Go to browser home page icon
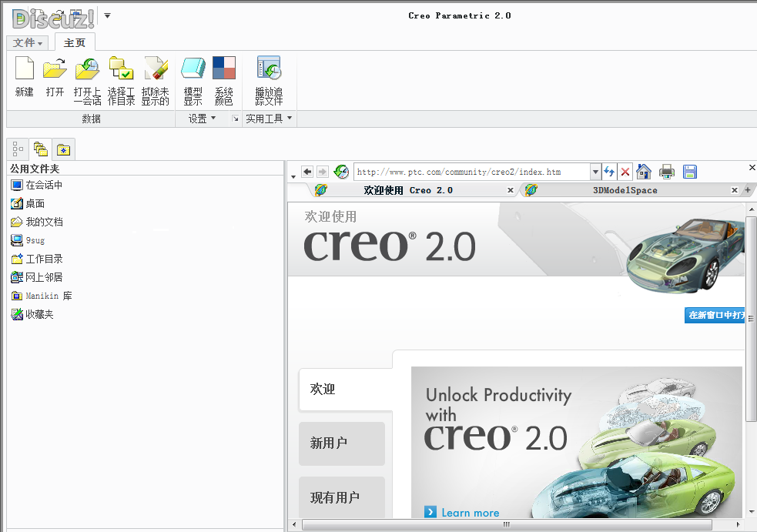Image resolution: width=757 pixels, height=532 pixels. [644, 172]
